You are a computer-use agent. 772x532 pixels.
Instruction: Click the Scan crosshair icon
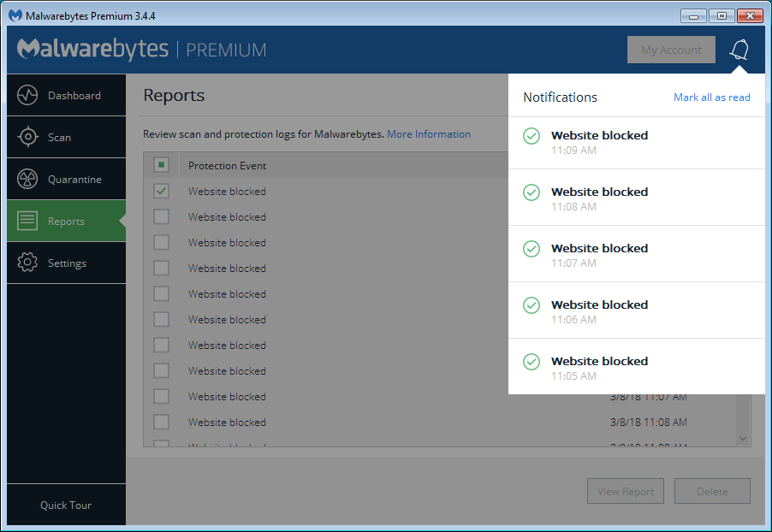pos(27,137)
